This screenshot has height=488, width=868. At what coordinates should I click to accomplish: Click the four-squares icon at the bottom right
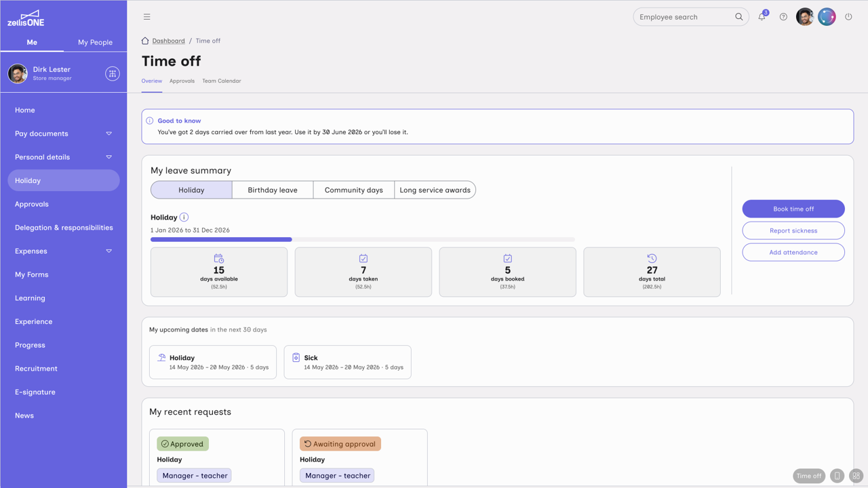click(856, 476)
